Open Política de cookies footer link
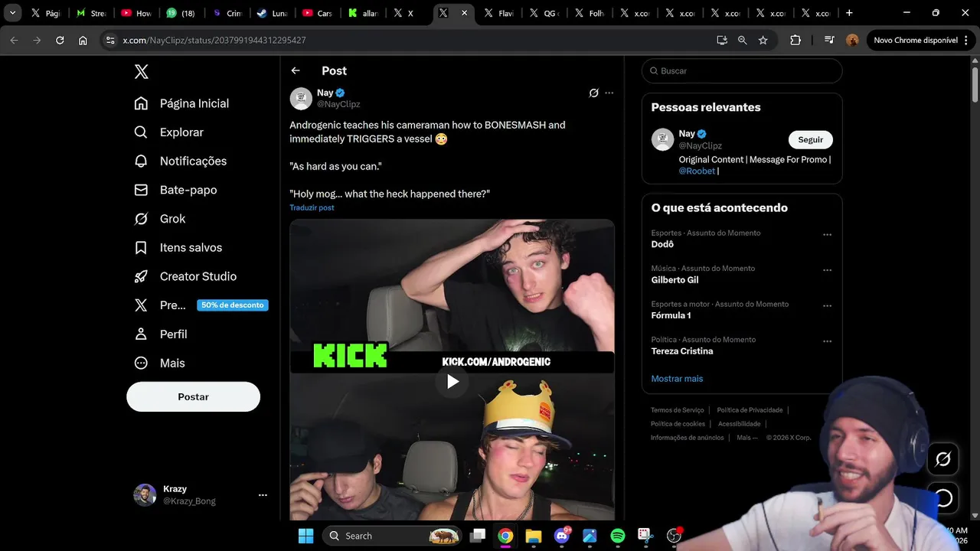Image resolution: width=980 pixels, height=551 pixels. pos(678,424)
